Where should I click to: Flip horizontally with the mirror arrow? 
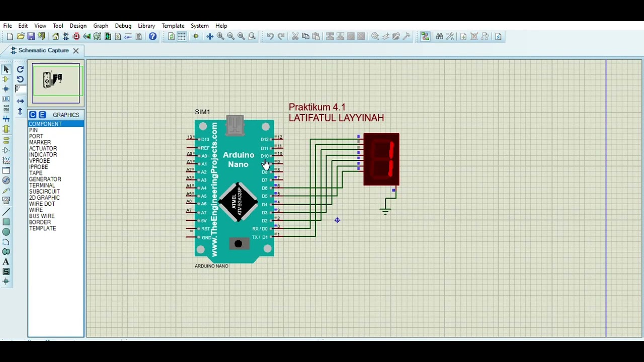pos(20,101)
